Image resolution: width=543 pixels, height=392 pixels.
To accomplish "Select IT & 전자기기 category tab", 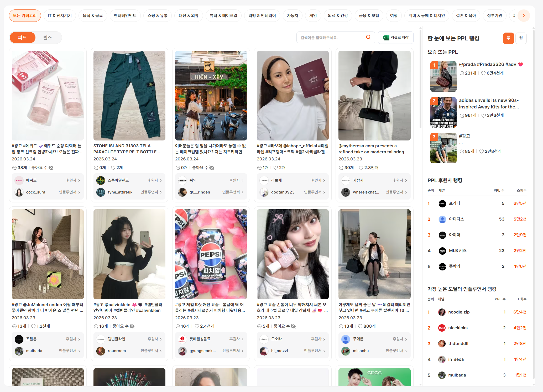I will 60,15.
